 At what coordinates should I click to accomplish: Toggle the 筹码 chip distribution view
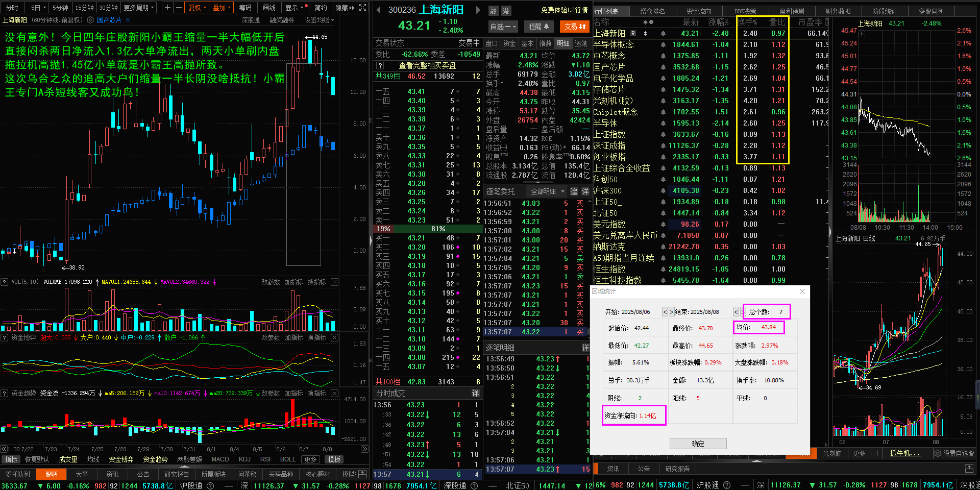pyautogui.click(x=245, y=8)
